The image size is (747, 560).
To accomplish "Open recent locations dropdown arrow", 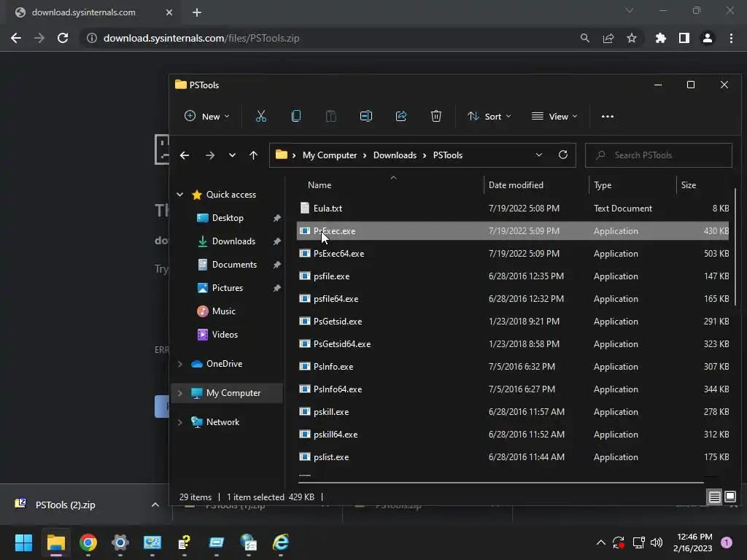I will pos(232,155).
